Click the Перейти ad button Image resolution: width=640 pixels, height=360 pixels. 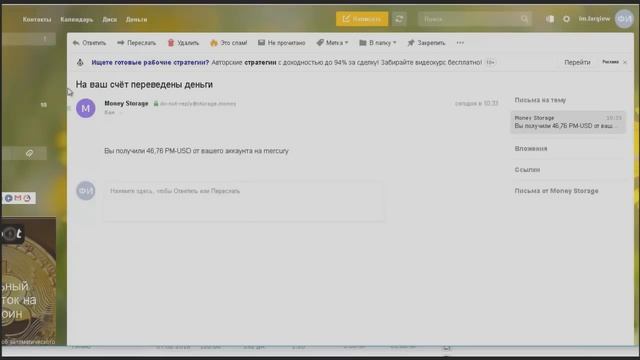pos(577,62)
